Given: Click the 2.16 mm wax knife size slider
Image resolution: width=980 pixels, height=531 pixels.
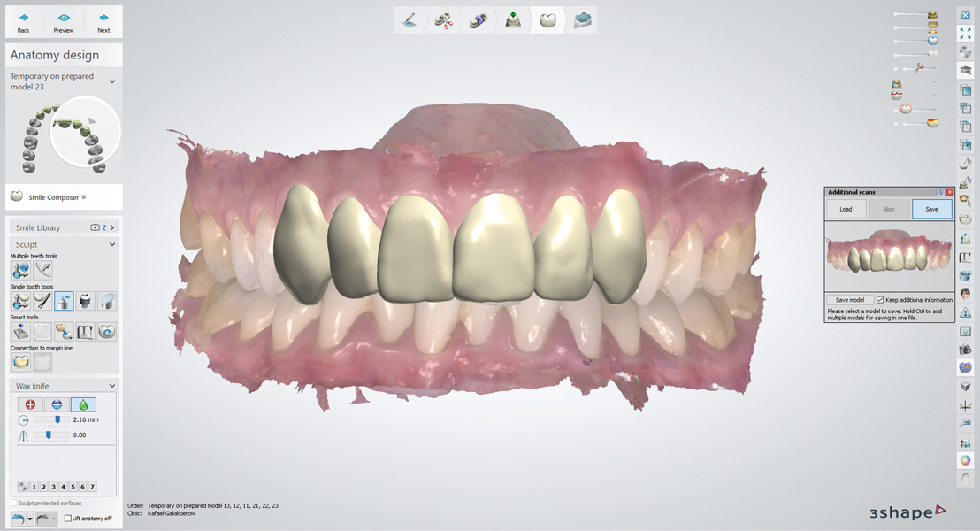Looking at the screenshot, I should point(57,419).
